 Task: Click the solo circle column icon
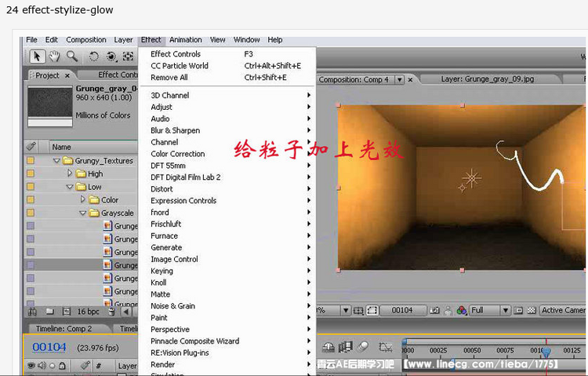tap(52, 365)
